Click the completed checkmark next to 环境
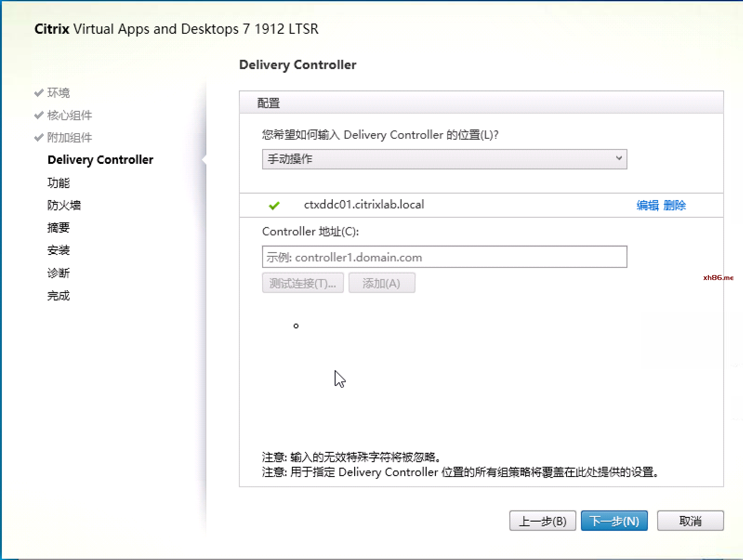 coord(39,92)
